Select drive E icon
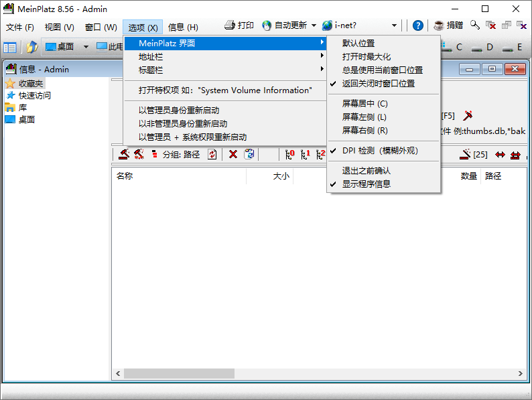 (508, 48)
